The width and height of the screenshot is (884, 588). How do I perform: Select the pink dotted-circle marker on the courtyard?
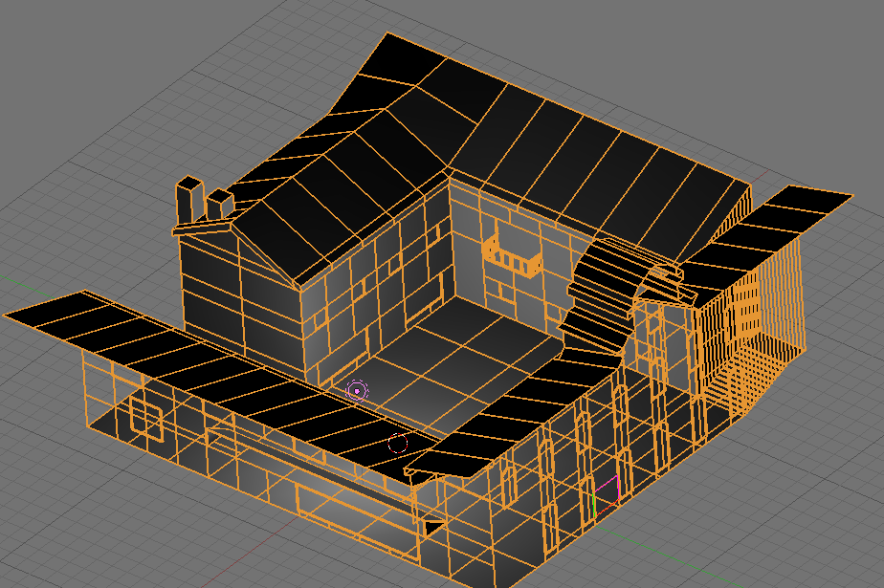(x=357, y=390)
